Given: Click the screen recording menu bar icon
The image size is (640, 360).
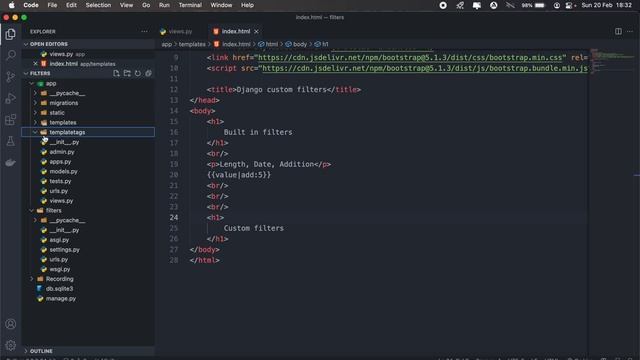Looking at the screenshot, I should coord(443,5).
